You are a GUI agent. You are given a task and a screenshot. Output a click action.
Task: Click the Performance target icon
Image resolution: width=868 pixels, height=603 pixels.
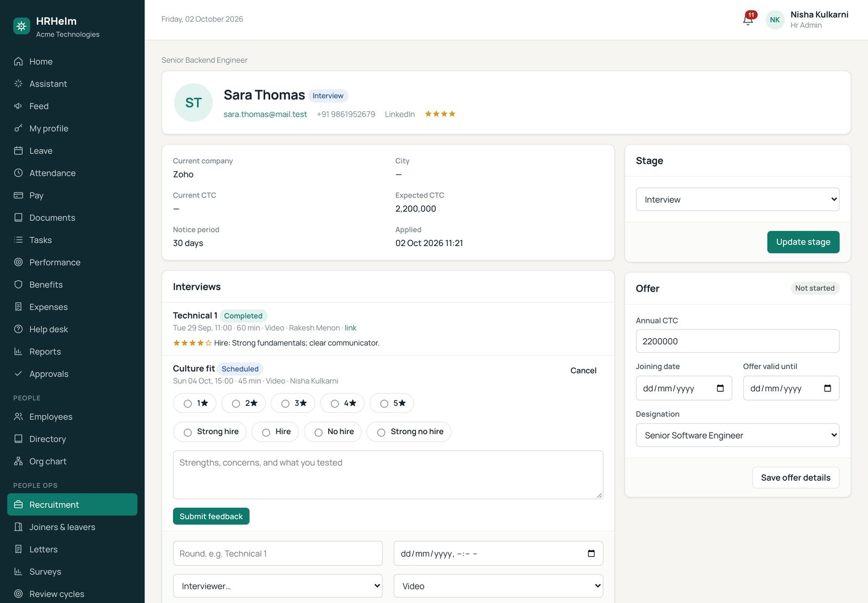[x=18, y=262]
